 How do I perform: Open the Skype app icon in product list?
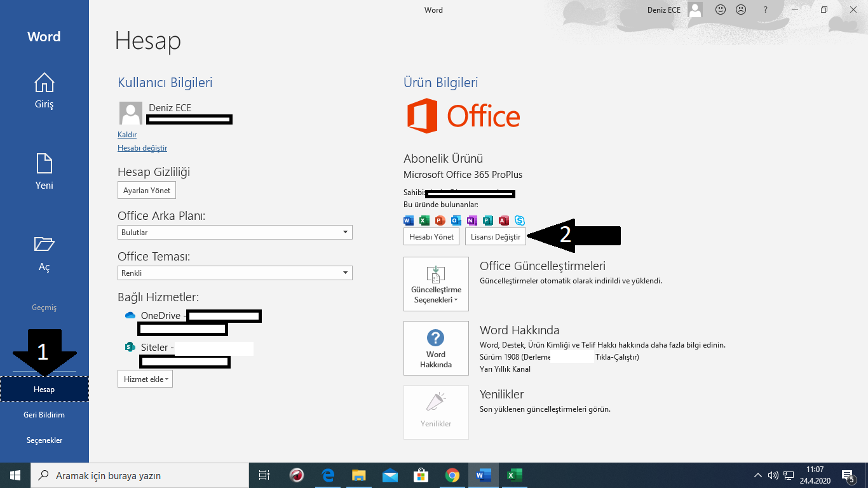coord(520,220)
